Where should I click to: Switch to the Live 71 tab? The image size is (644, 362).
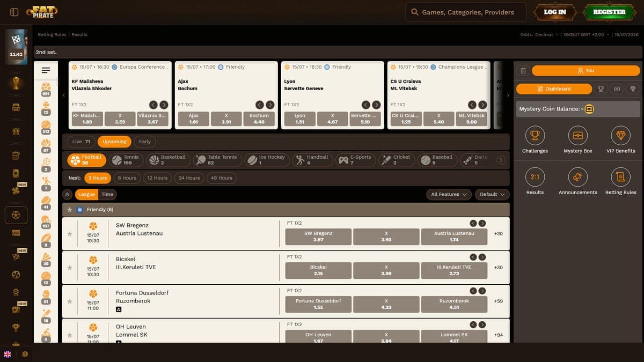(x=81, y=142)
